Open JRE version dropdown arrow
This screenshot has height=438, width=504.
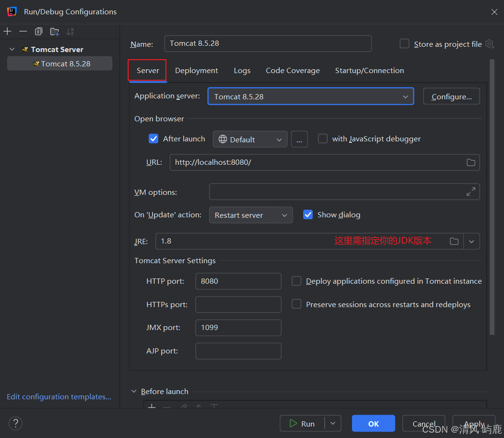[471, 241]
